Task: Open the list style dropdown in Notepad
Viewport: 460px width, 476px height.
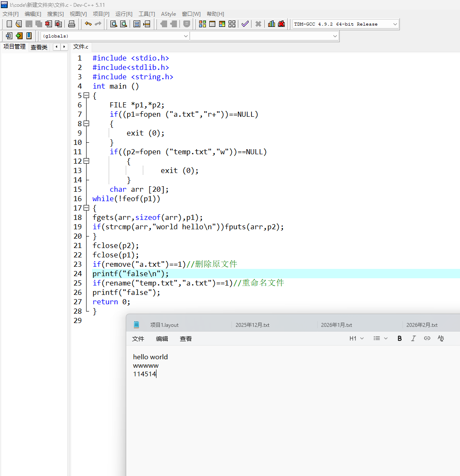Action: [x=380, y=338]
